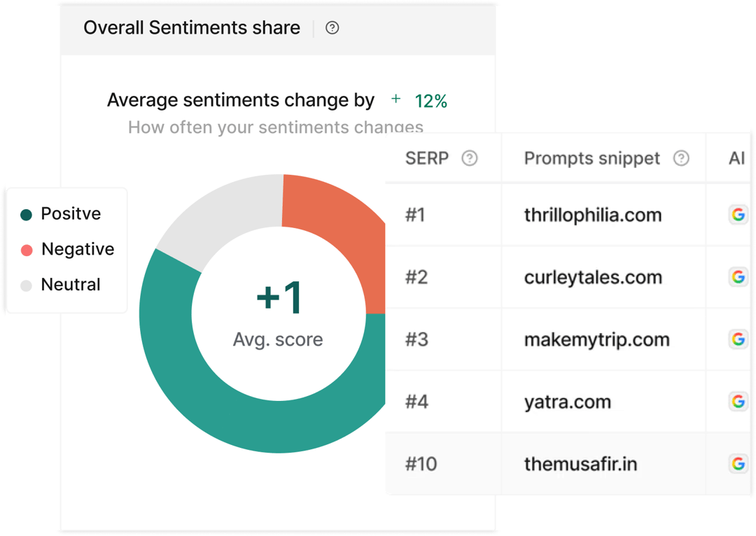The height and width of the screenshot is (536, 756).
Task: Click help icon beside Overall Sentiments share
Action: click(x=332, y=28)
